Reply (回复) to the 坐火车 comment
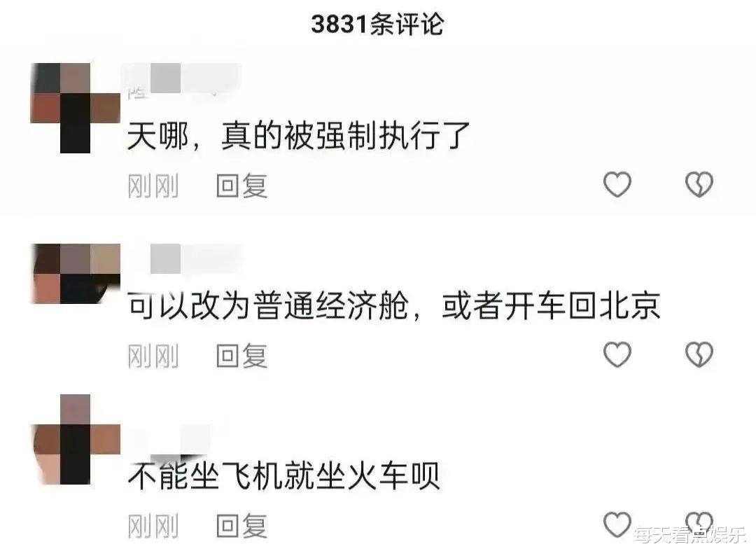Screen dimensions: 756x556 (x=241, y=526)
